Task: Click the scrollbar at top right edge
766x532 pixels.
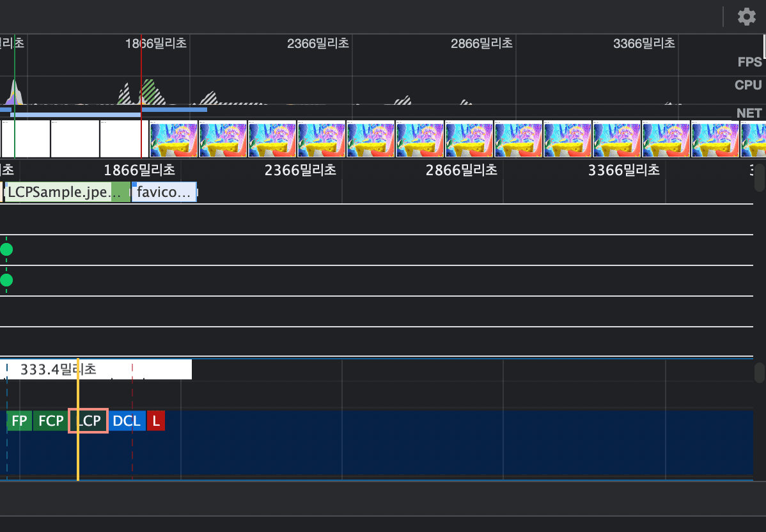Action: point(763,45)
